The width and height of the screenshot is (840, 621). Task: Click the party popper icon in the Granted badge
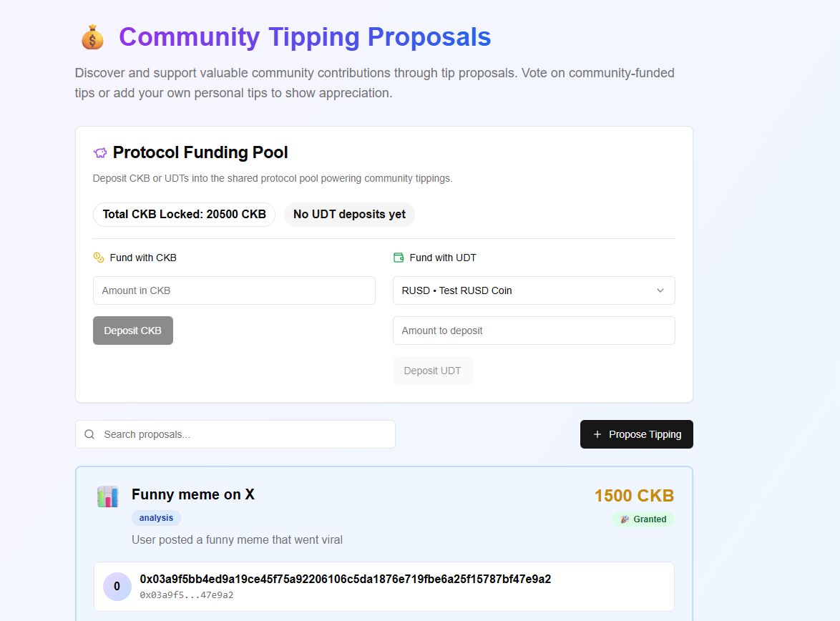[625, 519]
